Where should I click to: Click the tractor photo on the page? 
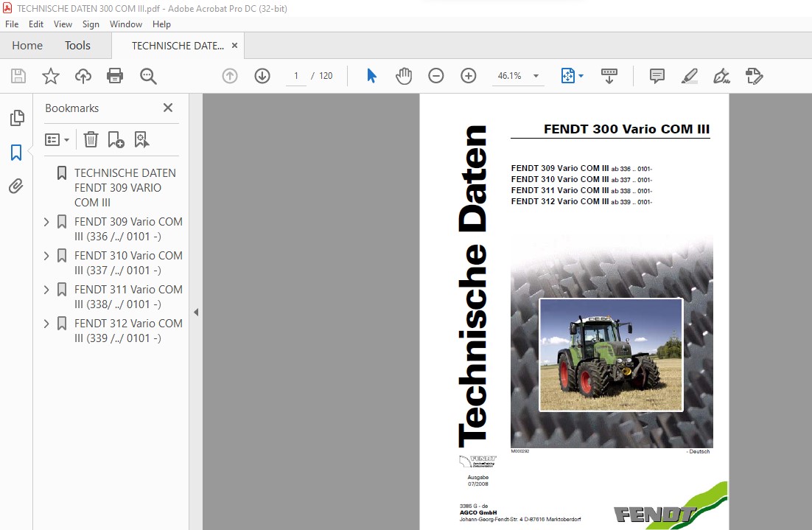611,355
